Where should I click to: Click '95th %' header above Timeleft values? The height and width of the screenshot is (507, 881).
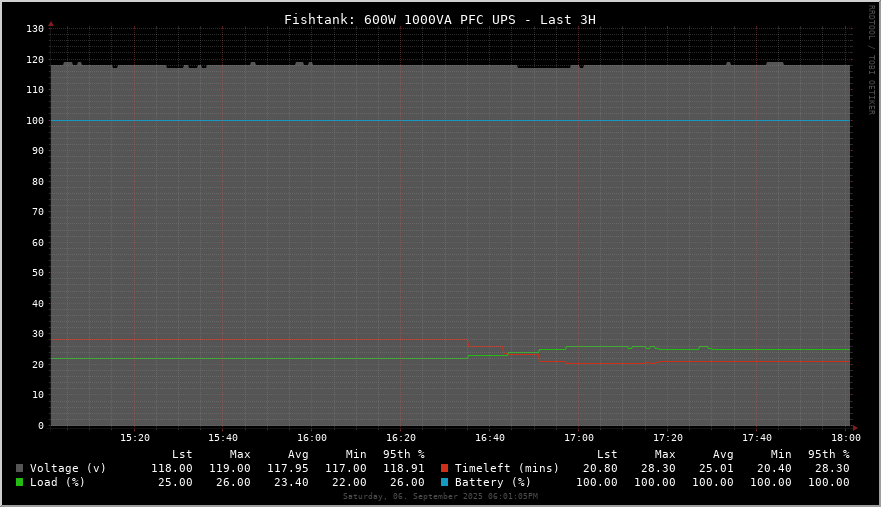829,454
